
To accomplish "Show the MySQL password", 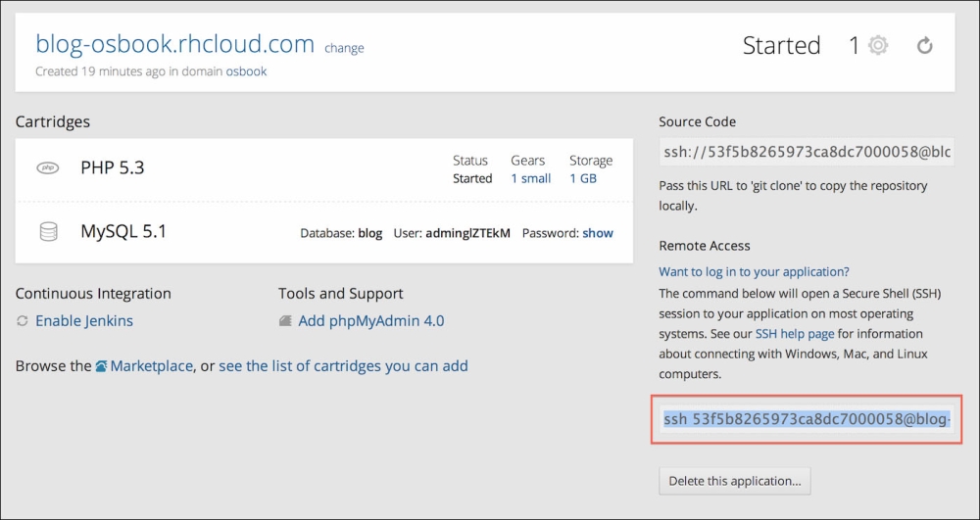I will click(598, 233).
